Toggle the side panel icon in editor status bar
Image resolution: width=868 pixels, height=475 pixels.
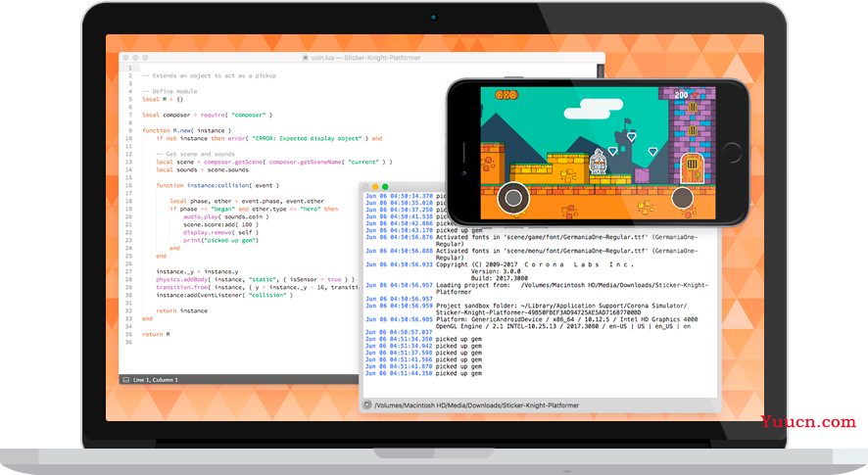click(126, 380)
